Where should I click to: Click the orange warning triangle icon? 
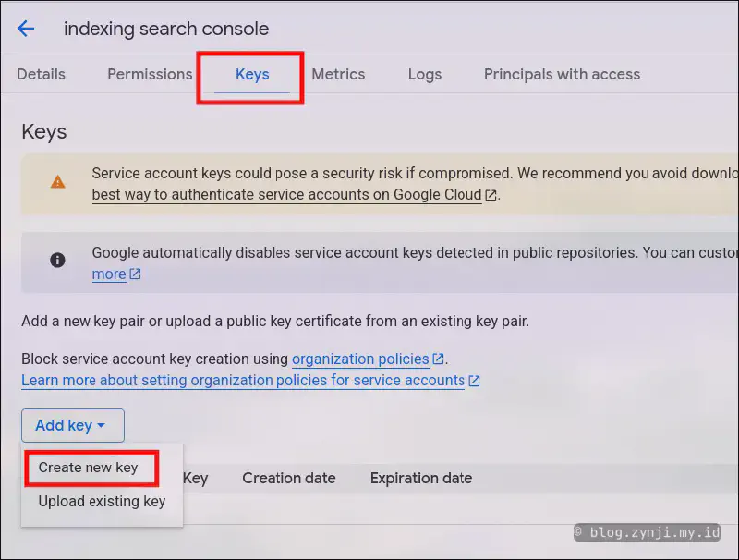click(57, 181)
